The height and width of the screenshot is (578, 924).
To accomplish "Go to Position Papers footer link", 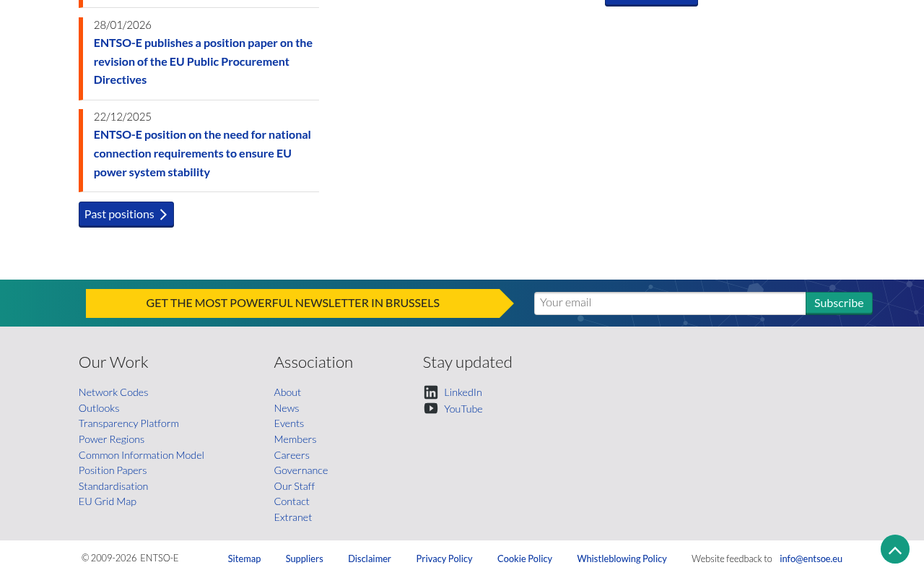I will tap(113, 470).
